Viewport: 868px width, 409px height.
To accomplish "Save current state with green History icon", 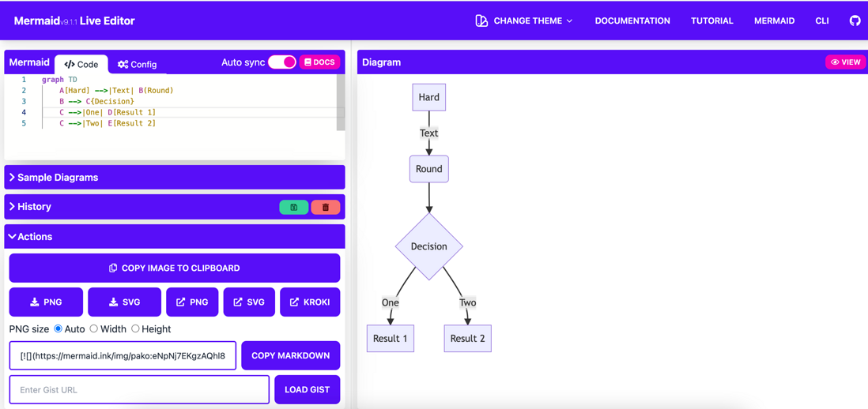I will pos(294,207).
